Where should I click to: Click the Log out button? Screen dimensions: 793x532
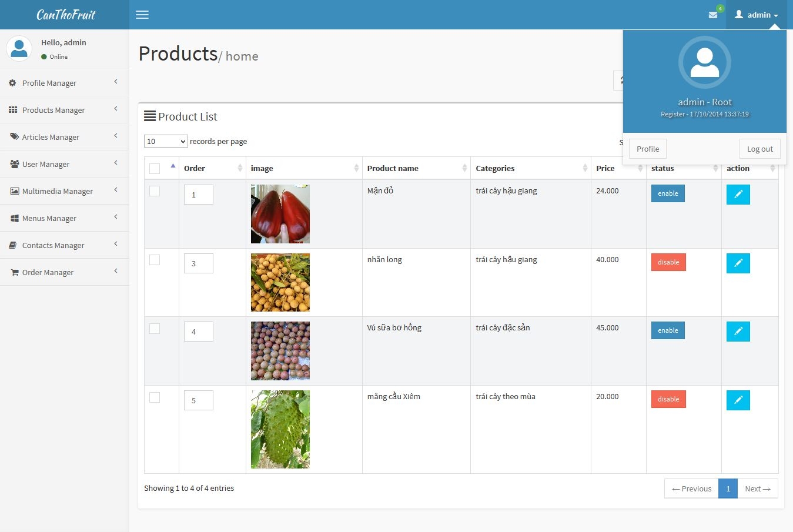tap(760, 149)
